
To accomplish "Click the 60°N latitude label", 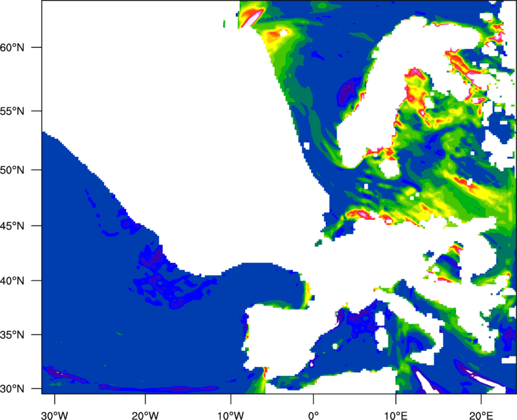I will (x=12, y=47).
